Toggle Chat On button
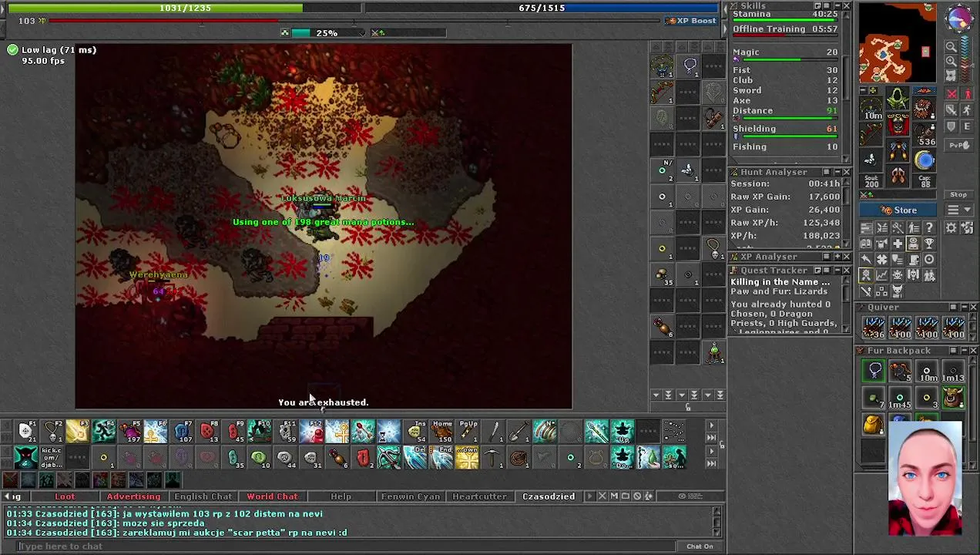This screenshot has width=980, height=555. click(x=700, y=547)
